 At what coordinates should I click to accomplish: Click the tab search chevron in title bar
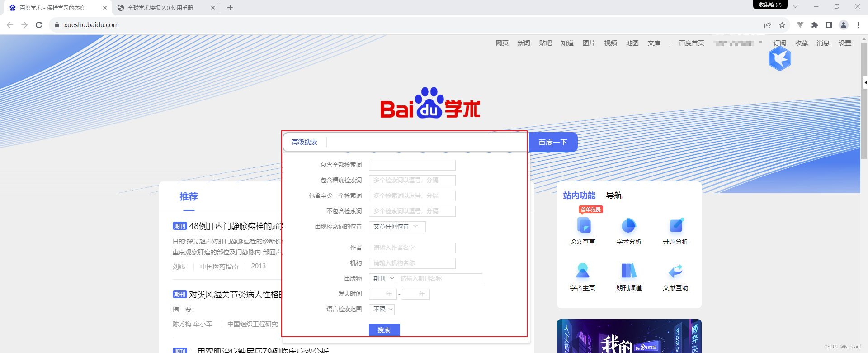[795, 6]
